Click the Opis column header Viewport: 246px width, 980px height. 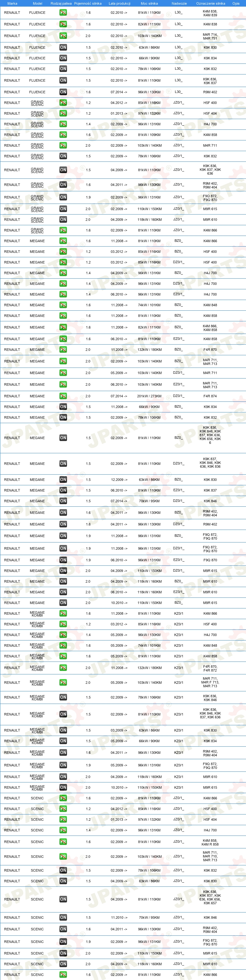(x=236, y=3)
